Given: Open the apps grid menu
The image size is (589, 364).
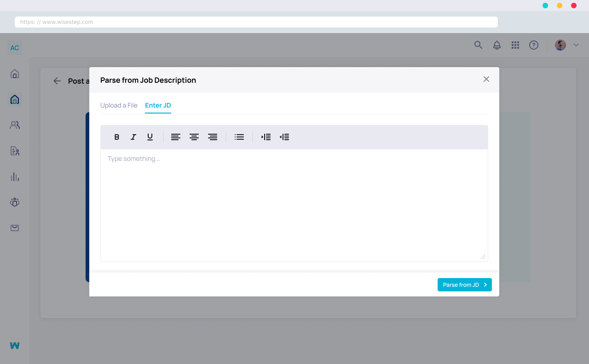Looking at the screenshot, I should point(515,45).
